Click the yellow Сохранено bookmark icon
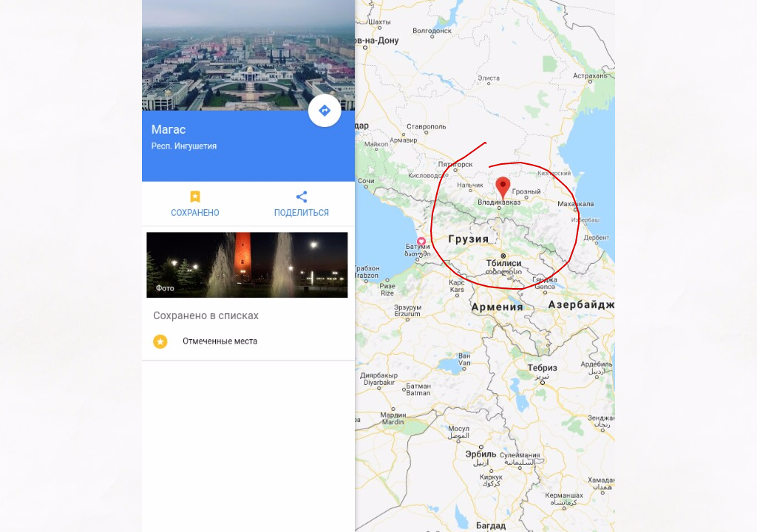757x532 pixels. pos(195,197)
